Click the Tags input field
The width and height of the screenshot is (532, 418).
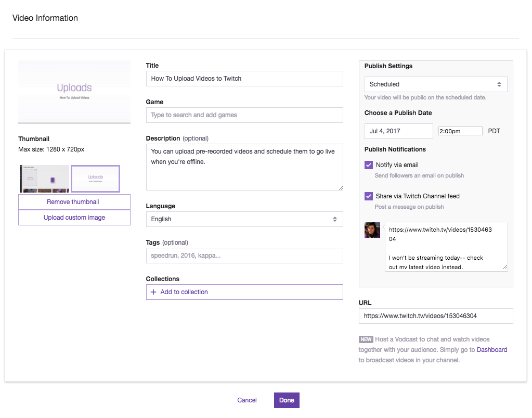pos(244,256)
